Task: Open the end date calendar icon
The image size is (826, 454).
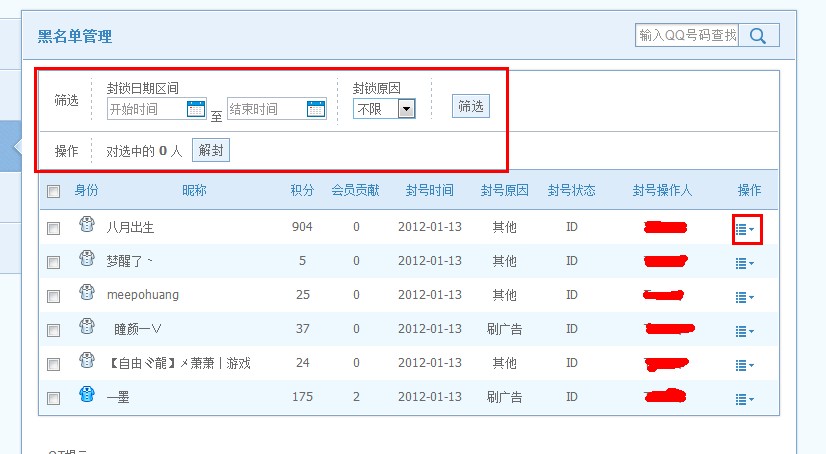Action: pyautogui.click(x=315, y=109)
